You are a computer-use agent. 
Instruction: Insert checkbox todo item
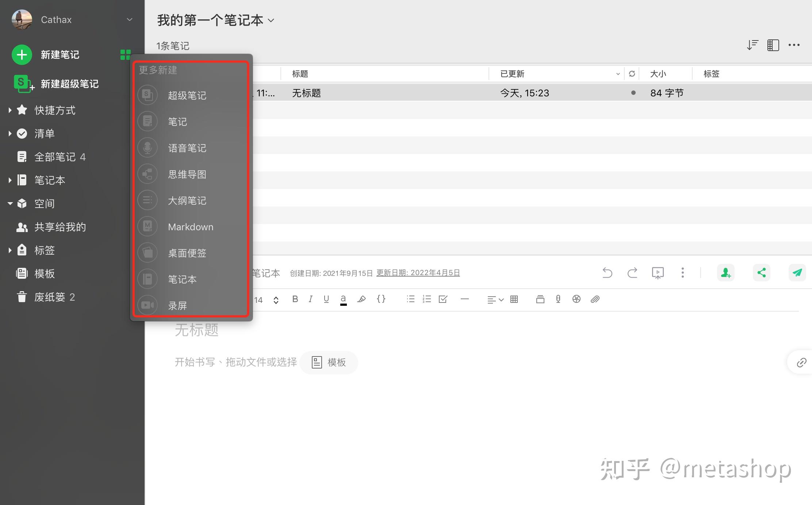point(443,299)
